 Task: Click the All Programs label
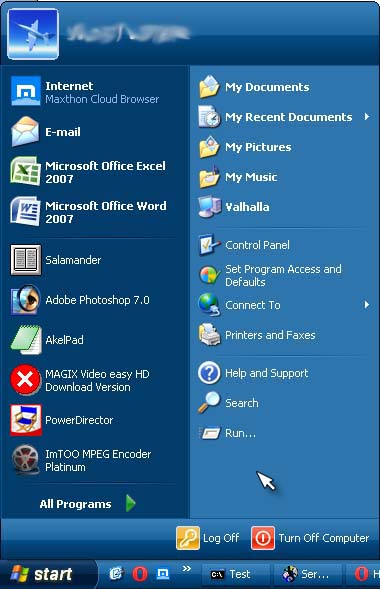point(75,504)
